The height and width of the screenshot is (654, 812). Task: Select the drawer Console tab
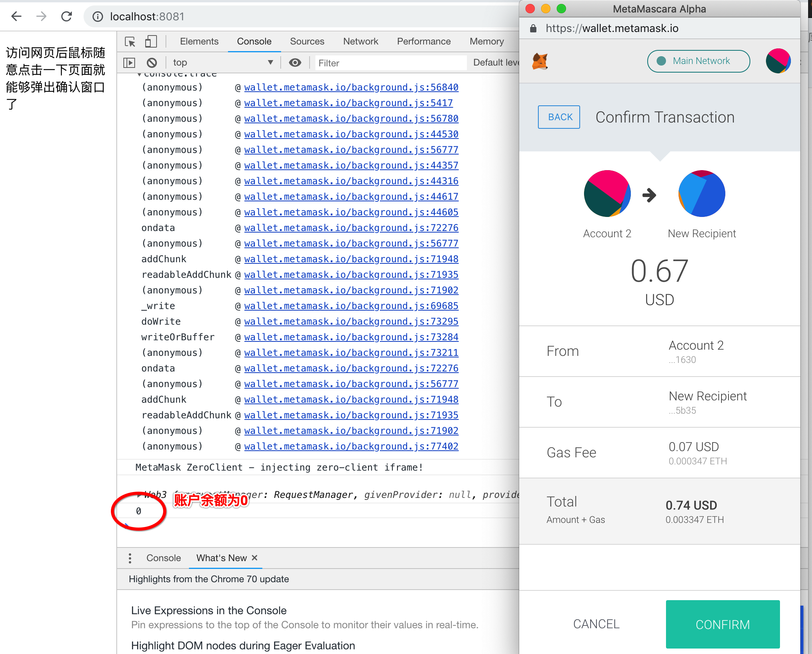click(x=164, y=558)
